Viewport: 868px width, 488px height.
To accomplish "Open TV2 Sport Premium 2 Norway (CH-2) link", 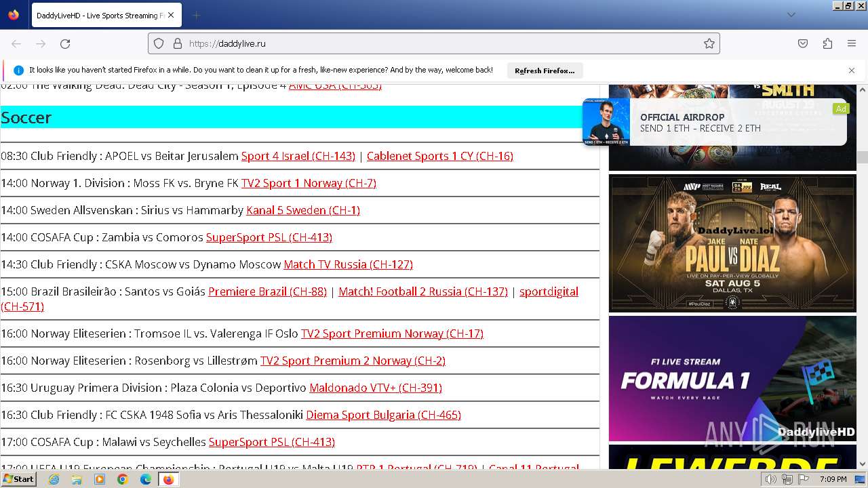I will [x=353, y=361].
